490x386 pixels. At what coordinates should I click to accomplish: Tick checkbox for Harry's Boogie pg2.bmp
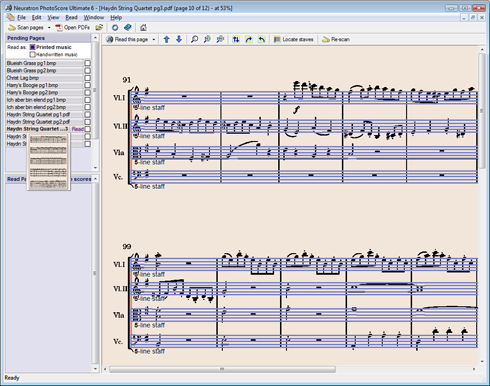[x=87, y=92]
